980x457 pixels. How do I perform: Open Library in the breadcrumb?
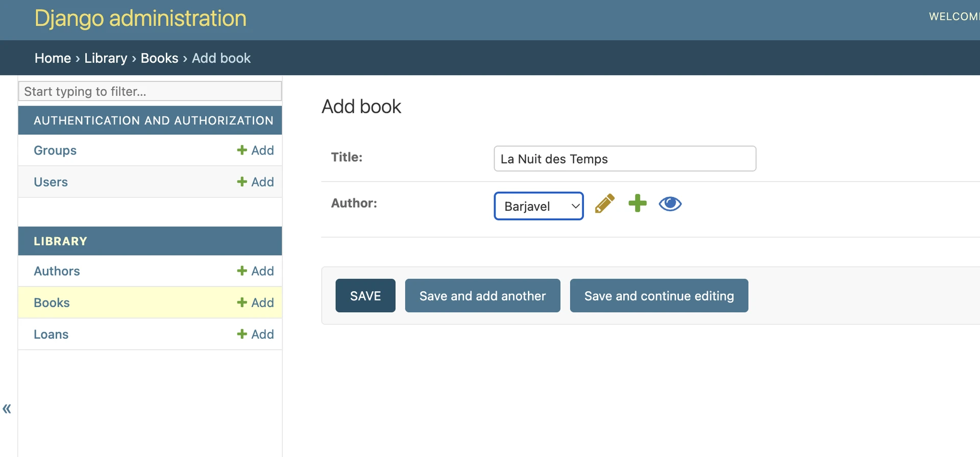106,58
